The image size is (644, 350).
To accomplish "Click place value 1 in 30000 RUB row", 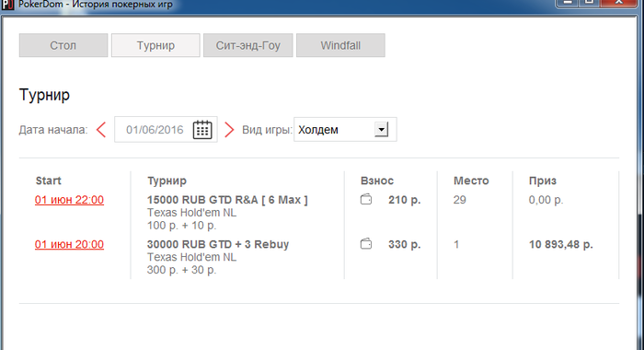I will click(456, 244).
